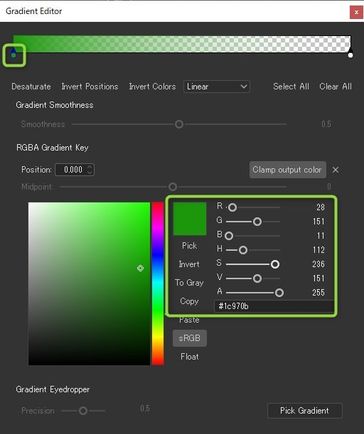The image size is (364, 434).
Task: Click To Gray button
Action: click(189, 283)
